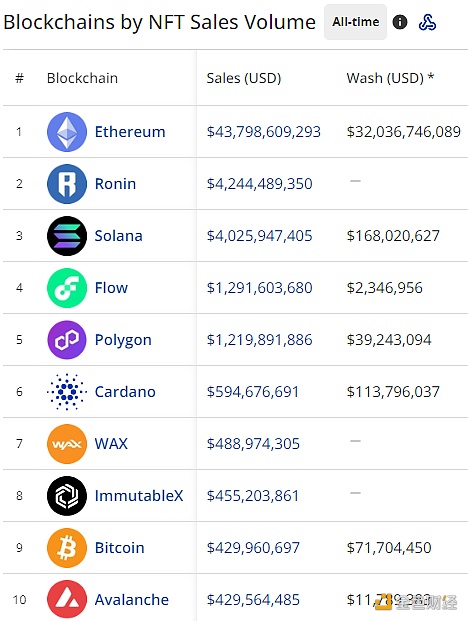Click the ImmutableX logo icon
The image size is (468, 621).
(x=67, y=496)
